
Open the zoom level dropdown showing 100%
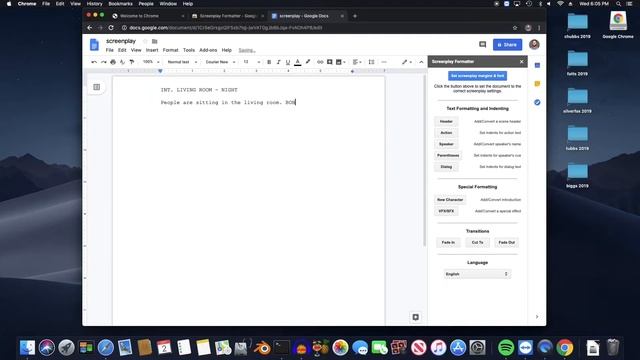(151, 62)
